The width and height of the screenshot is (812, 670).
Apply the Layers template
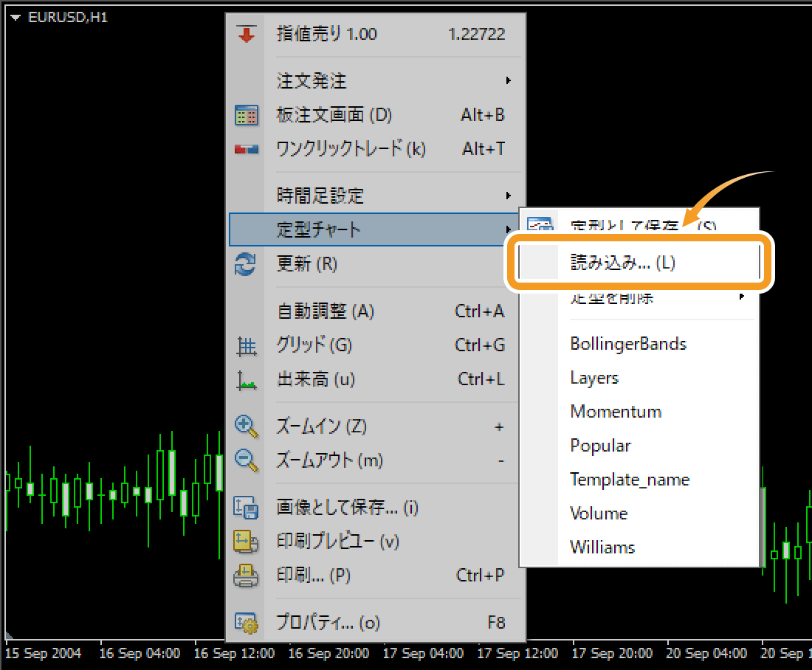point(639,378)
